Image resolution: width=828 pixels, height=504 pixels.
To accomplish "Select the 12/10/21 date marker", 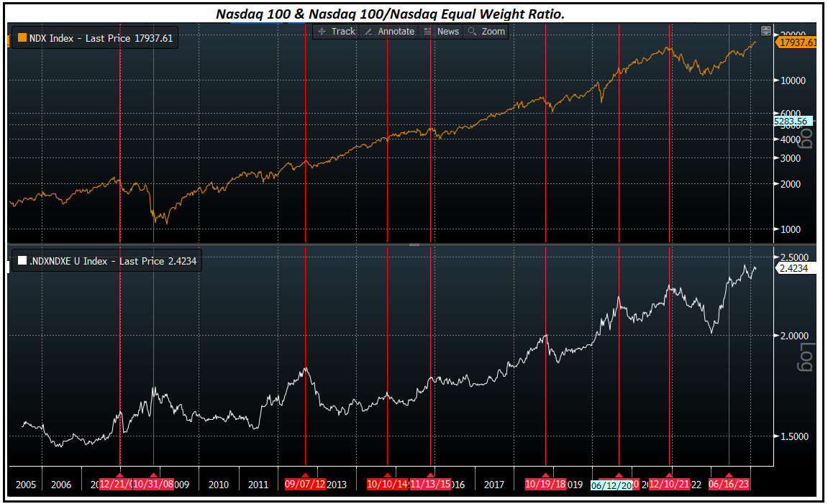I will [669, 484].
